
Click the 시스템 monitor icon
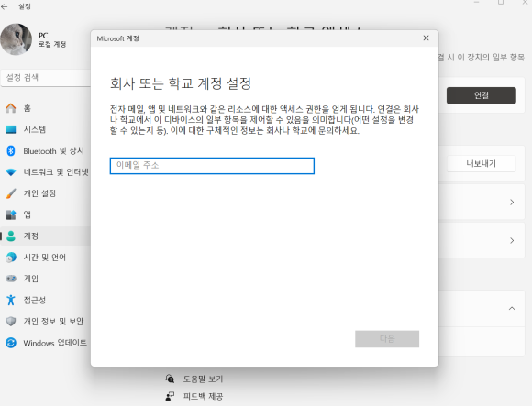click(11, 129)
